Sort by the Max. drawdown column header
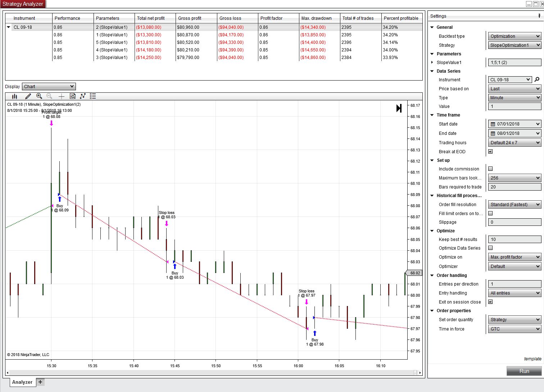This screenshot has height=392, width=544. 319,18
